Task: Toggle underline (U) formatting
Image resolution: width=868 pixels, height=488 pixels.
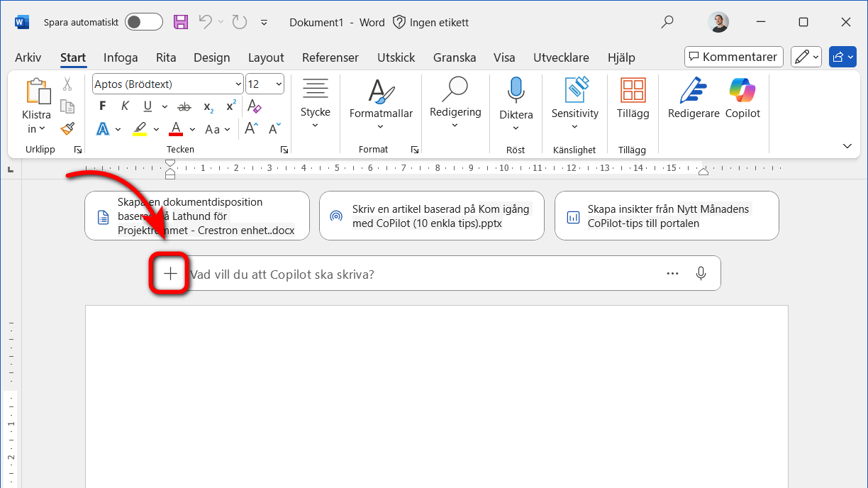Action: point(148,106)
